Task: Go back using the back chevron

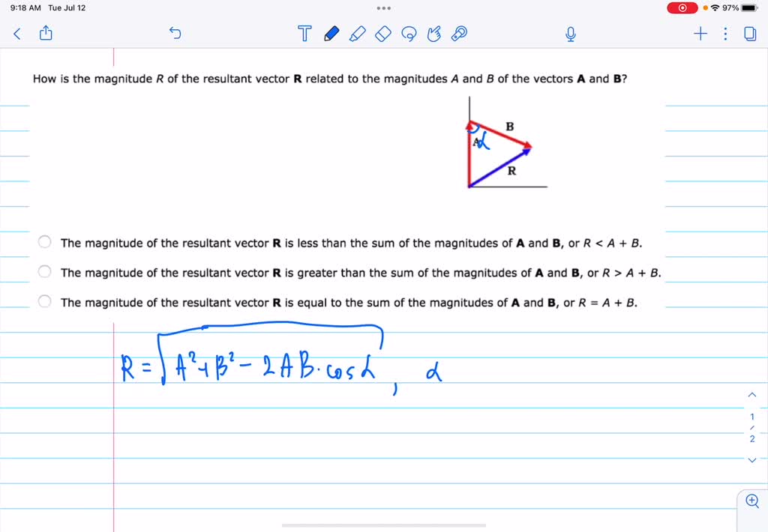Action: [x=16, y=33]
